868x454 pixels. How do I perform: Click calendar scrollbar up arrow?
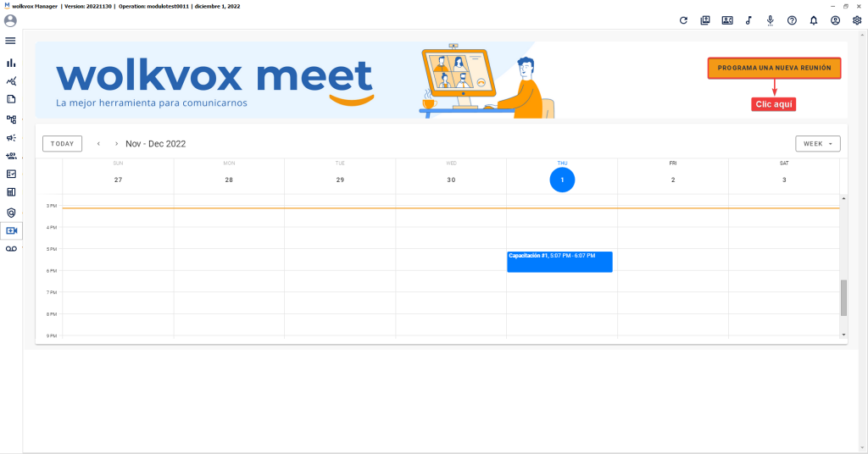point(843,198)
